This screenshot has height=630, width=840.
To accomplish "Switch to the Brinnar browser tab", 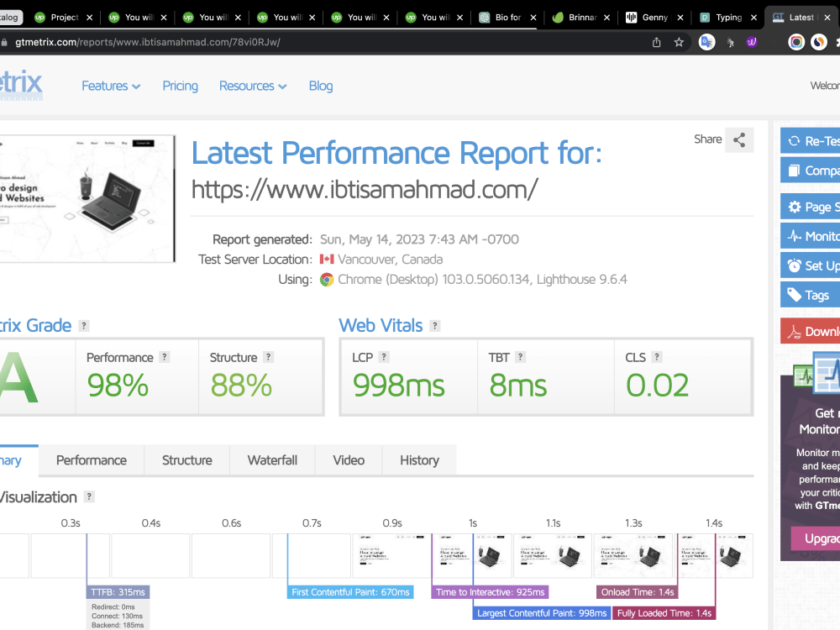I will point(580,18).
